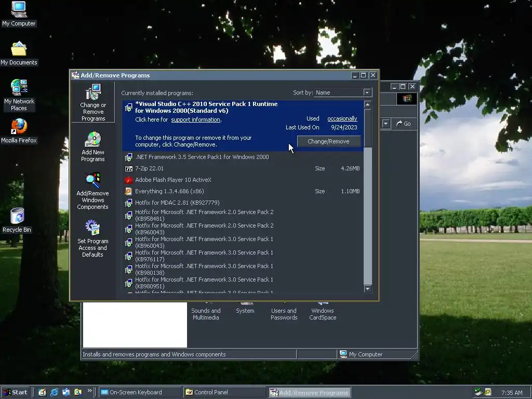Click Windows logo throbber in Control Panel
The width and height of the screenshot is (532, 399).
pyautogui.click(x=407, y=99)
